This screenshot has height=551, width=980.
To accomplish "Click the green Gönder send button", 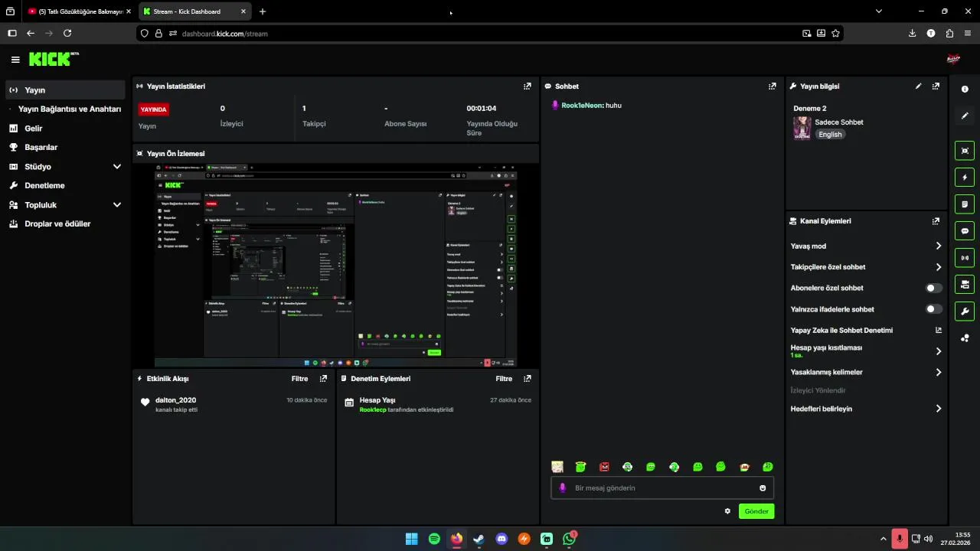I will [756, 511].
